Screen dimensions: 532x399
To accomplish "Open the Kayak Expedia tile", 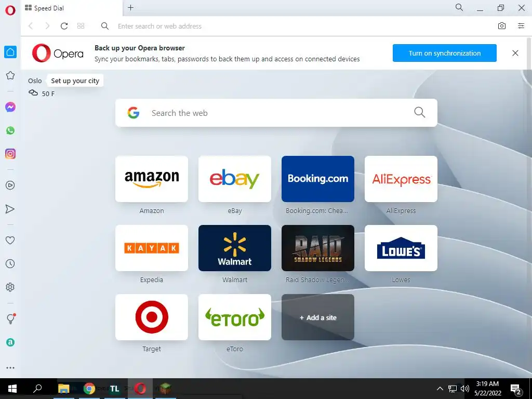I will coord(152,248).
